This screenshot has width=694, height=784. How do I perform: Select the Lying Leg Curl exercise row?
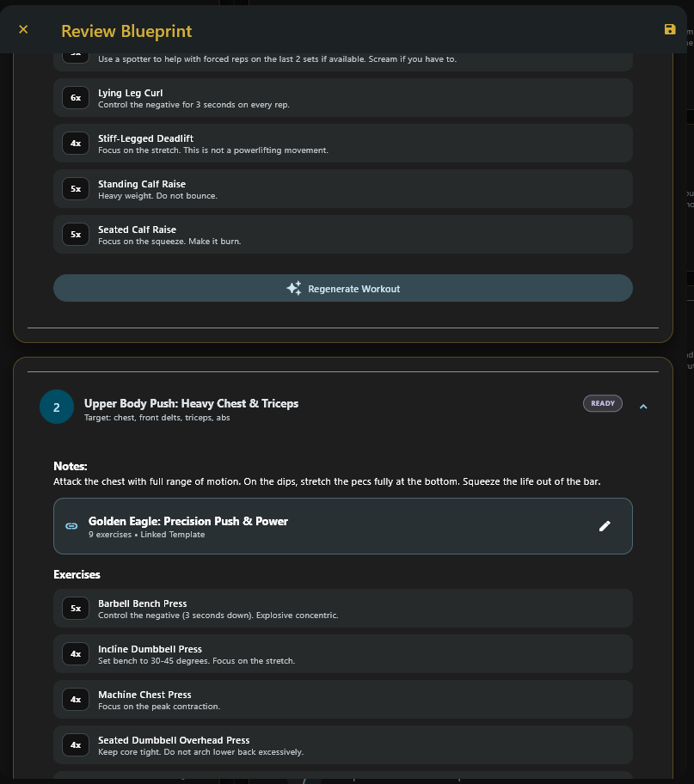point(342,97)
